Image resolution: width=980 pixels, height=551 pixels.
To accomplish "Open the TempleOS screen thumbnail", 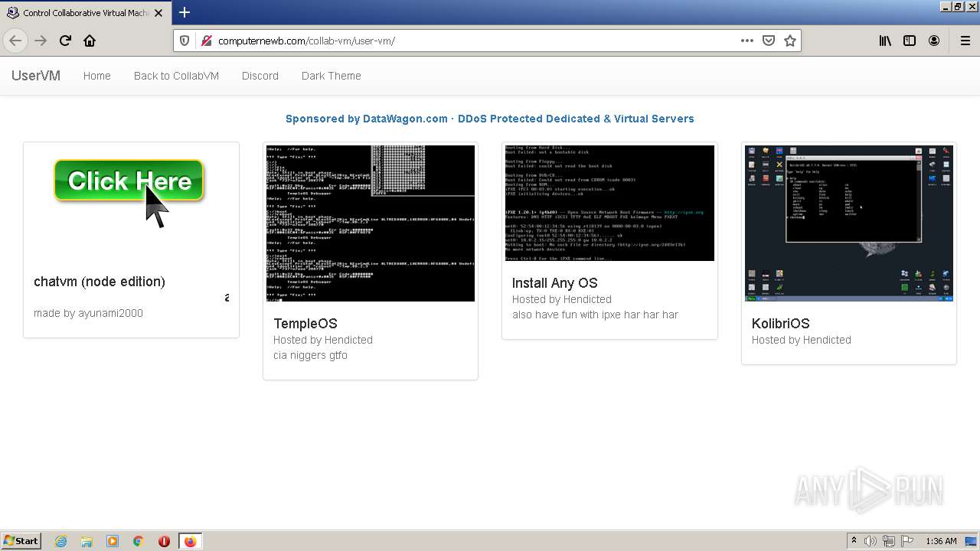I will pyautogui.click(x=371, y=223).
